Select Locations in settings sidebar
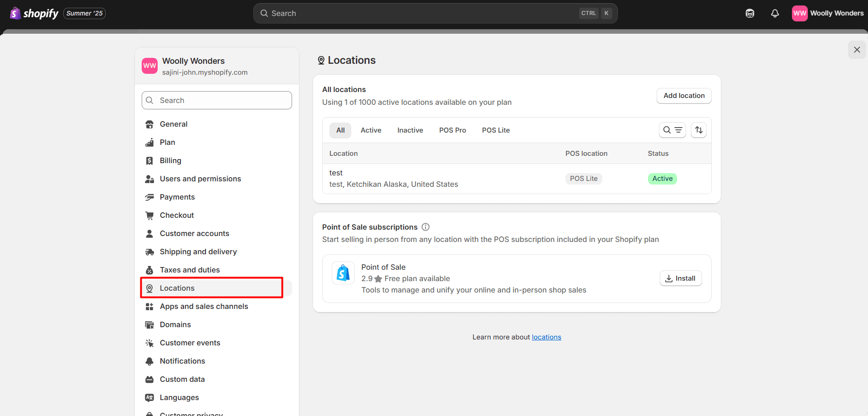Image resolution: width=868 pixels, height=416 pixels. pos(217,288)
